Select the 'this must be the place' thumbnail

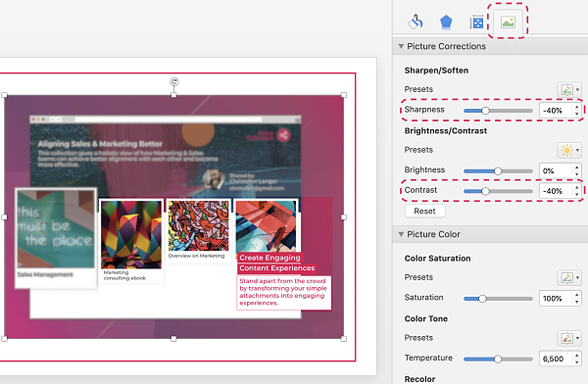(56, 228)
